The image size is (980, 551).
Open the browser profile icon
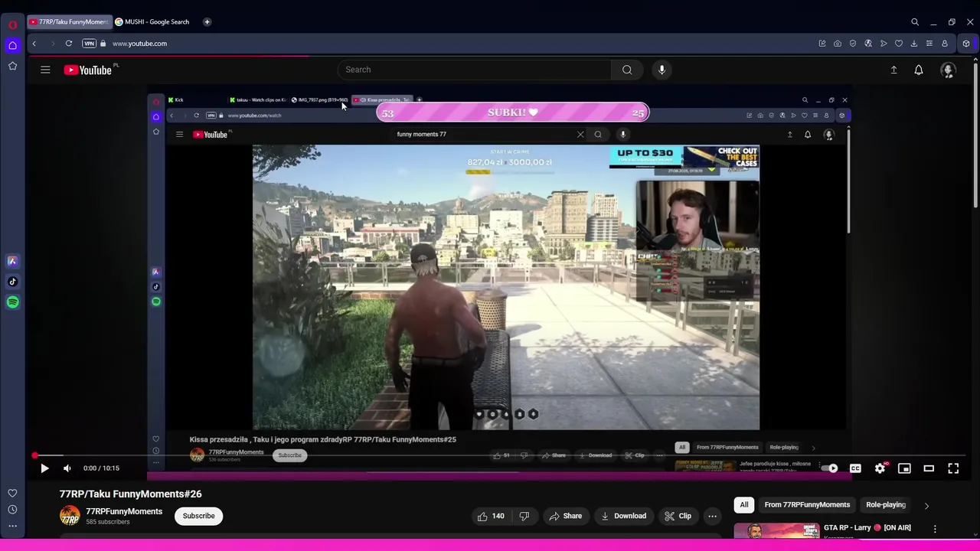point(945,44)
